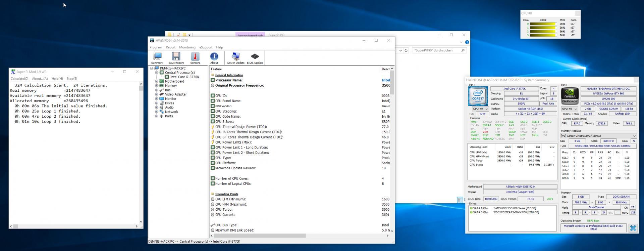This screenshot has width=644, height=251.
Task: Launch Driver Update from the toolbar
Action: tap(236, 58)
